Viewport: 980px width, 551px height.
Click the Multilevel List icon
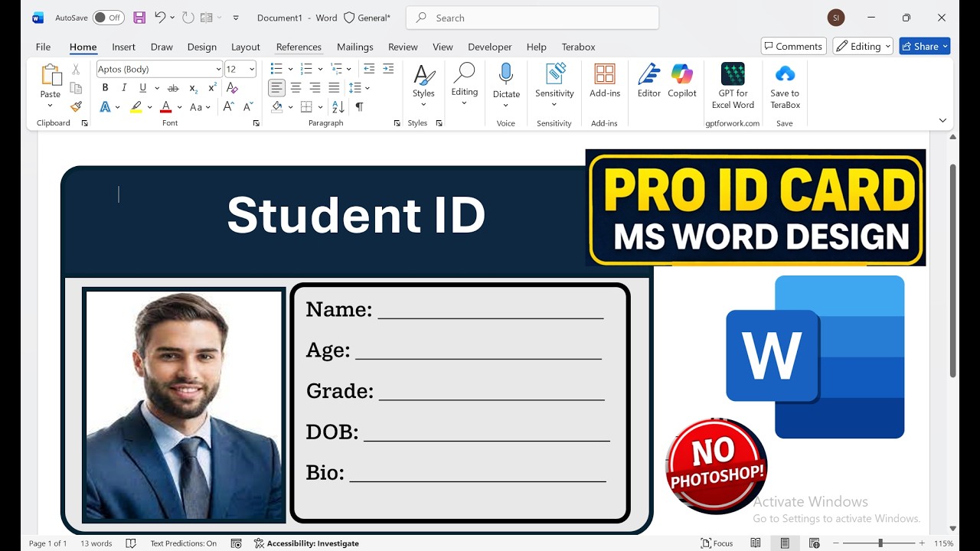pyautogui.click(x=336, y=69)
